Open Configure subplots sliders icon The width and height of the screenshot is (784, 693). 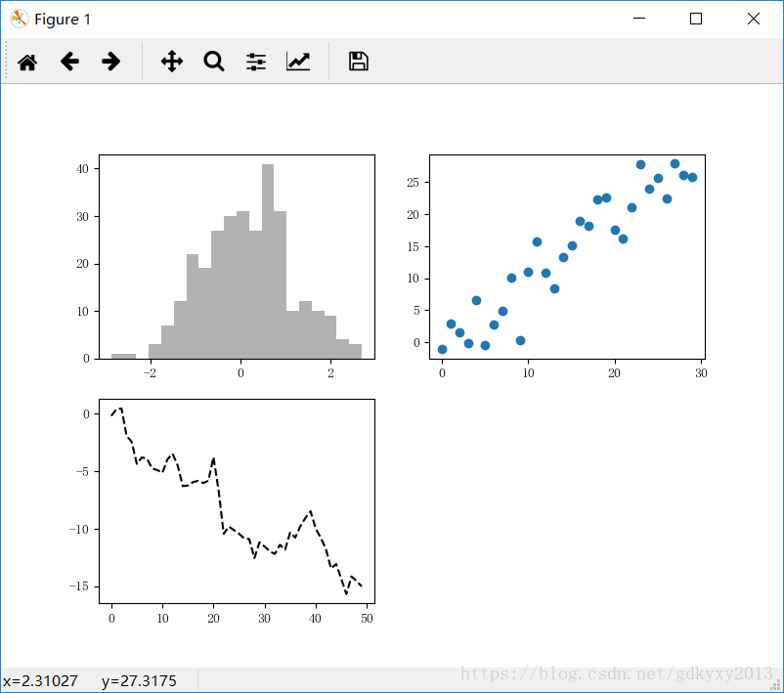coord(256,62)
